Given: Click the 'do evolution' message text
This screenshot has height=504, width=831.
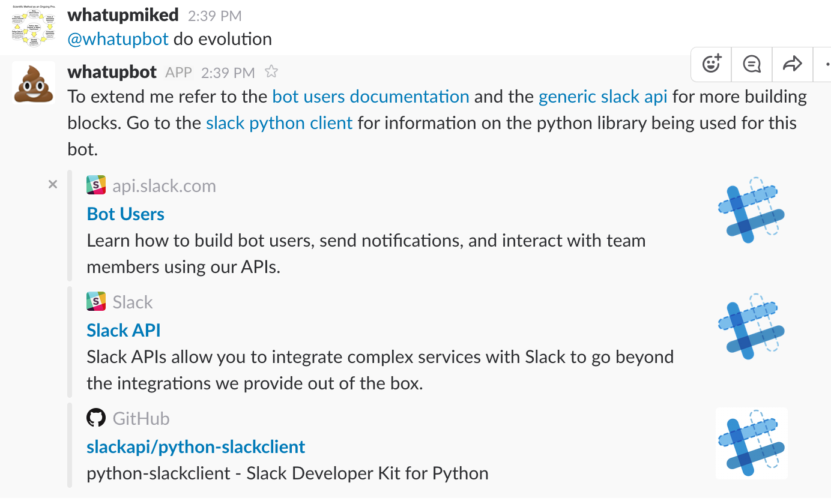Looking at the screenshot, I should click(223, 40).
